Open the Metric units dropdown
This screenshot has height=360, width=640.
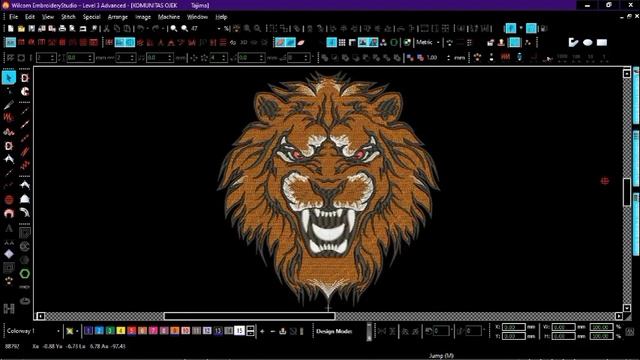(x=438, y=42)
